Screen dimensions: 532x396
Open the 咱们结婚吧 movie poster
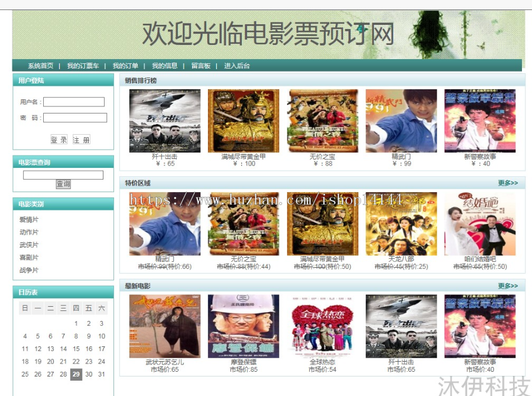point(479,223)
